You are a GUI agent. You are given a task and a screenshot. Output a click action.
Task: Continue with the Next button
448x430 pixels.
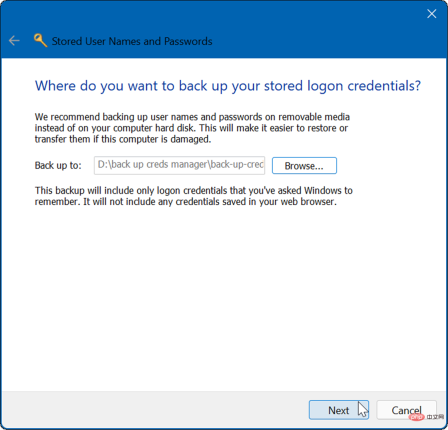[x=339, y=410]
